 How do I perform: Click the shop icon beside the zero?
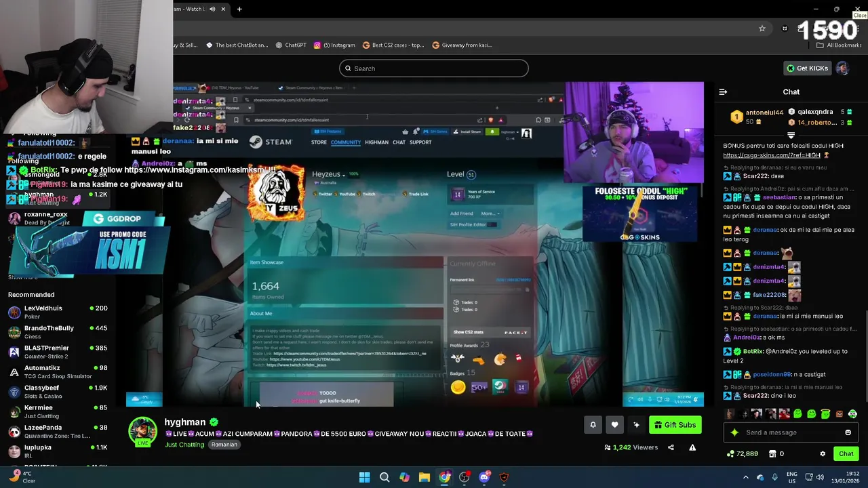point(772,453)
